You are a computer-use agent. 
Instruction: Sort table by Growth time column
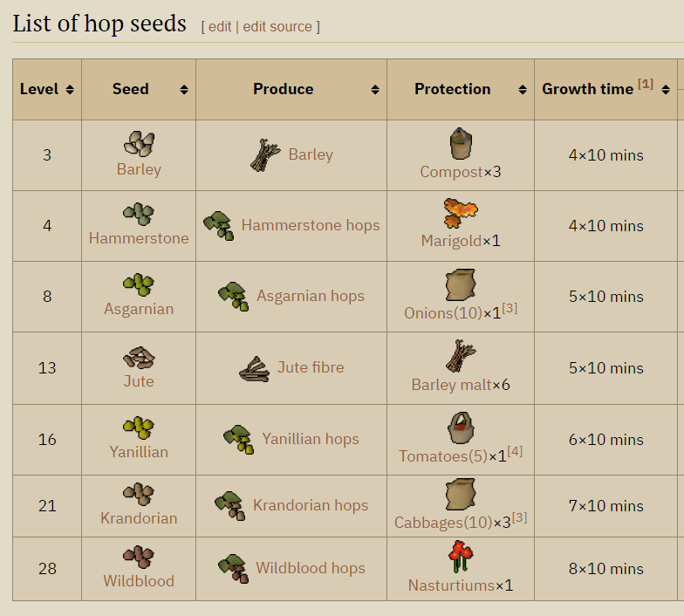point(667,90)
